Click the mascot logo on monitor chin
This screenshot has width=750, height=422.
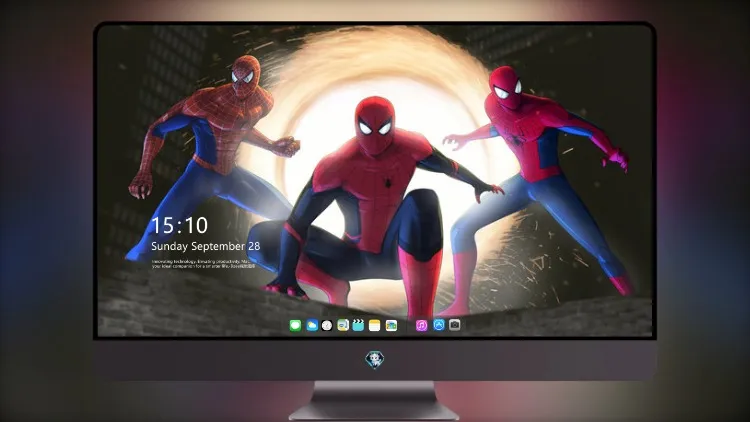(375, 359)
